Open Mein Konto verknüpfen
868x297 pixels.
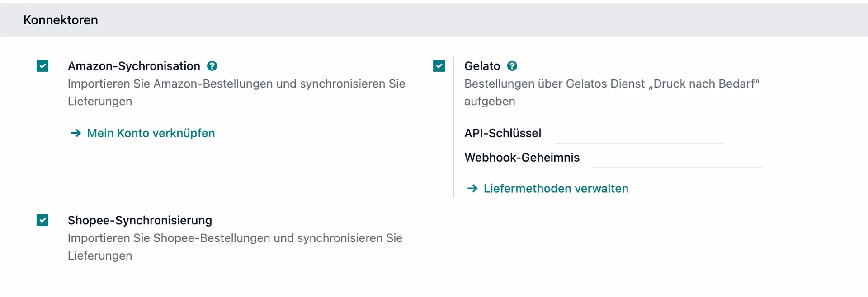coord(151,133)
